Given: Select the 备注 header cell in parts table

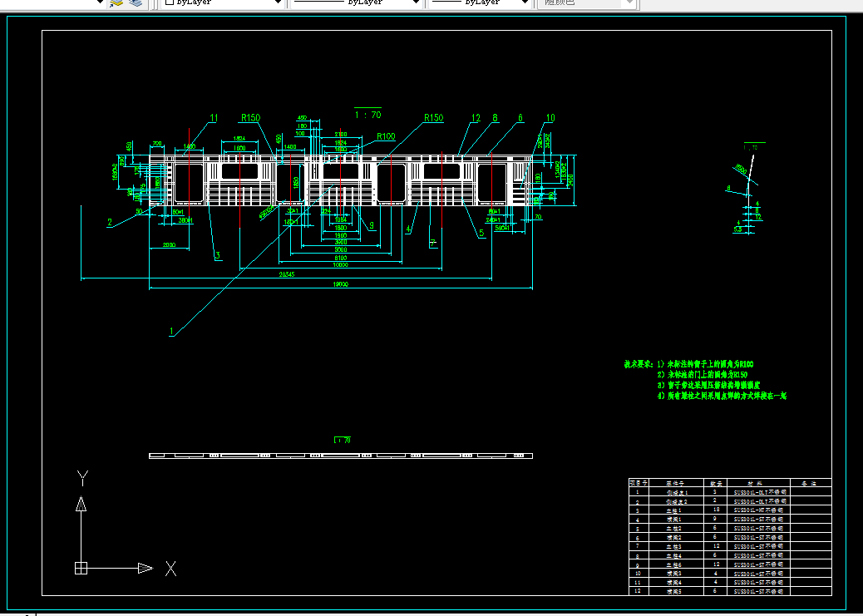Looking at the screenshot, I should [x=811, y=483].
